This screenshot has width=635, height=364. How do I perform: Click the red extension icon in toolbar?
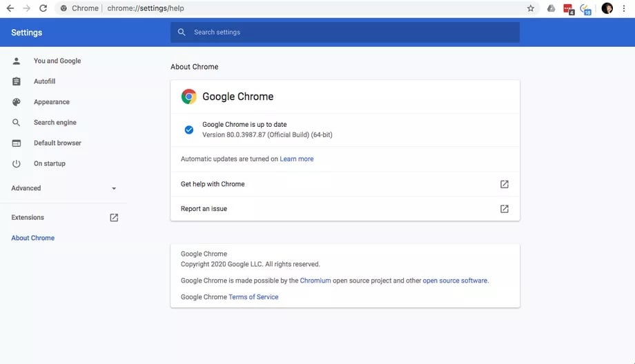568,9
